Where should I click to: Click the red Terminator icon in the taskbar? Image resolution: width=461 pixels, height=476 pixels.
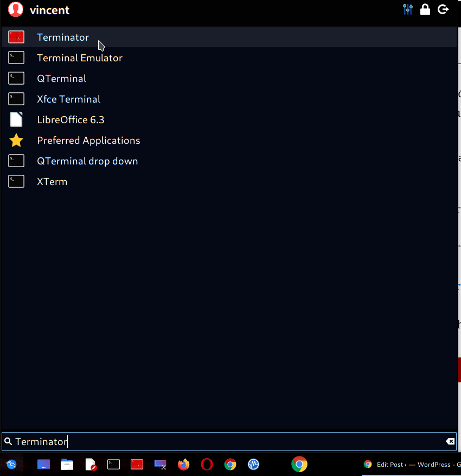tap(137, 464)
